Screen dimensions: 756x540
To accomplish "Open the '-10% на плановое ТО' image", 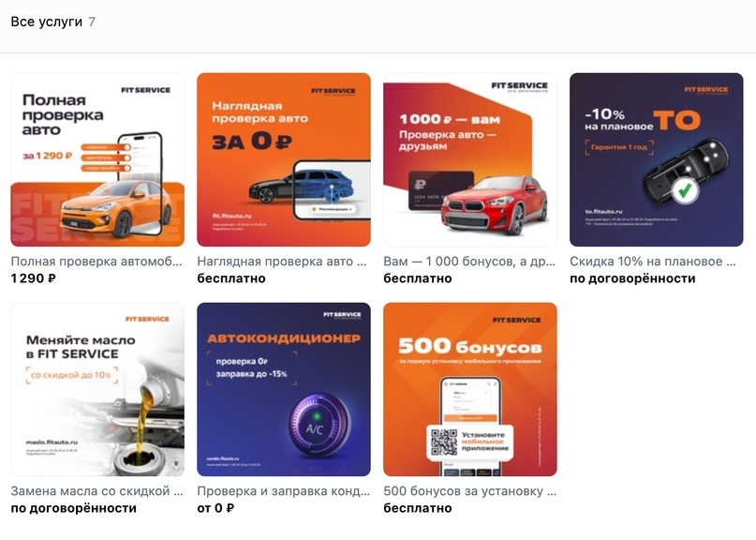I will (657, 159).
